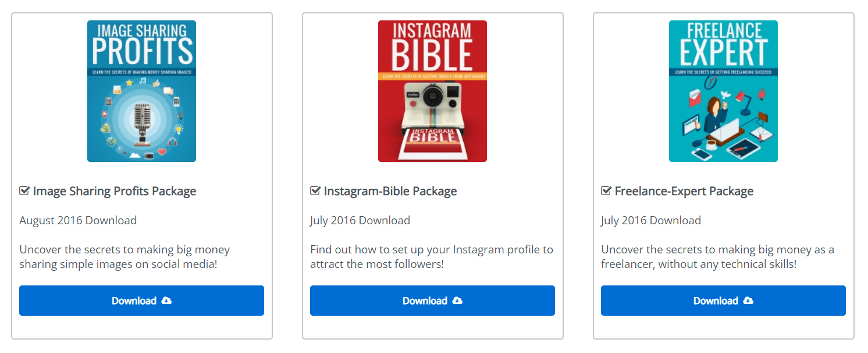Click the August 2016 Download text
The height and width of the screenshot is (353, 868).
[x=78, y=220]
